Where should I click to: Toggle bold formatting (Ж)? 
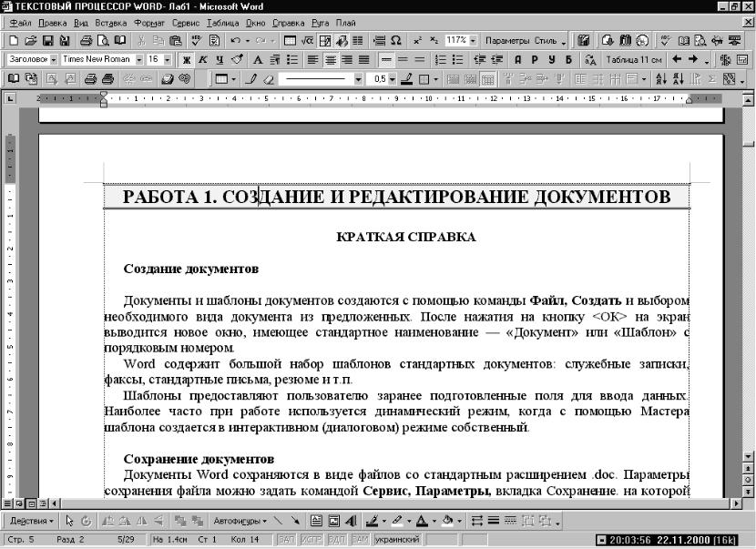coord(186,59)
